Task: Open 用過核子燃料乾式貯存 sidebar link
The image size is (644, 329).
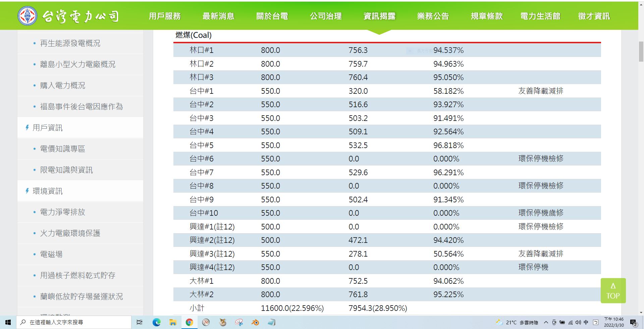Action: 78,275
